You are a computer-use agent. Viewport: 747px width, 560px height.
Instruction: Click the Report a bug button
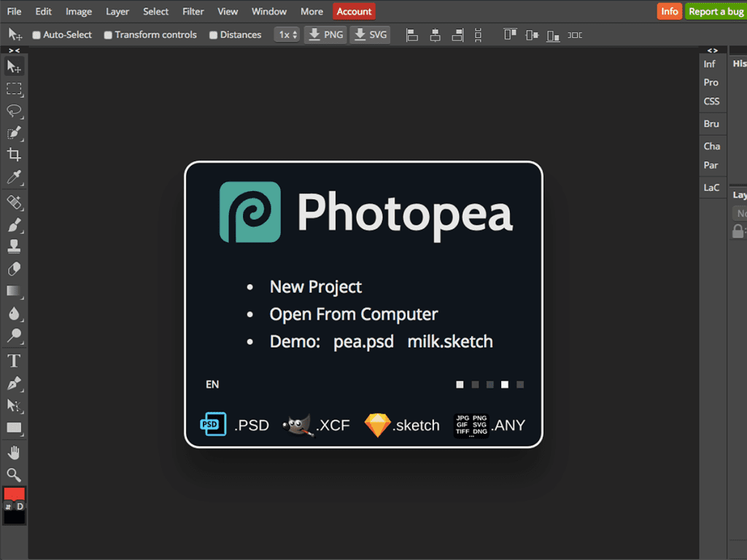click(x=716, y=12)
